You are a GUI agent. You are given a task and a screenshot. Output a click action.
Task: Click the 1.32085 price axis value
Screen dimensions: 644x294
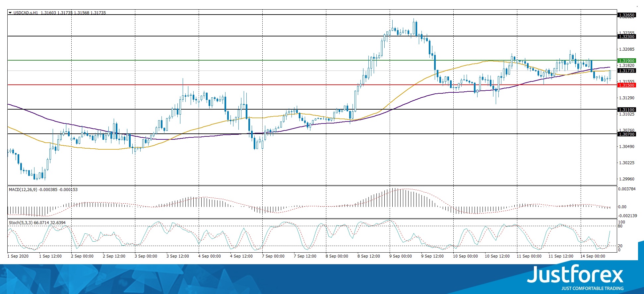pyautogui.click(x=627, y=49)
